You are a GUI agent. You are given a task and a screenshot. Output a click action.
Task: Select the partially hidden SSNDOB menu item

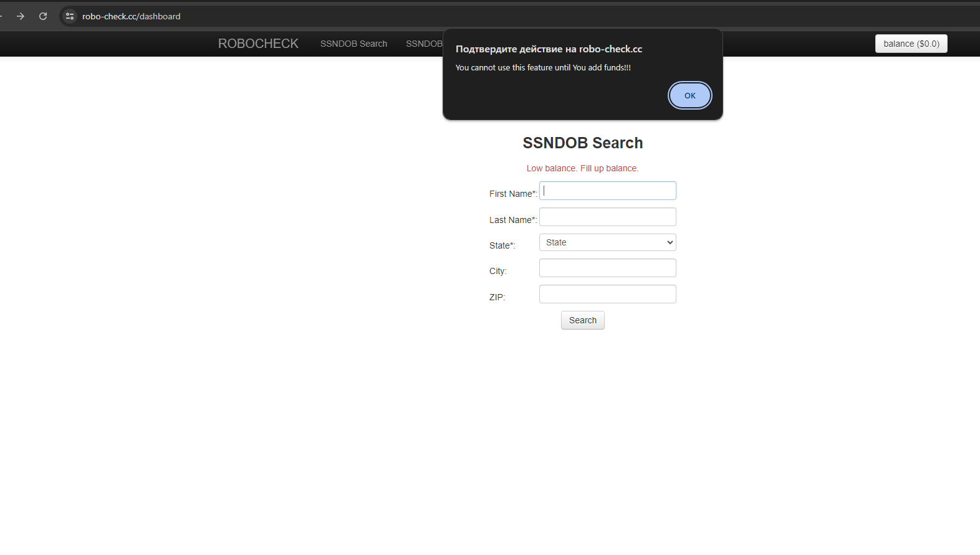(x=424, y=44)
